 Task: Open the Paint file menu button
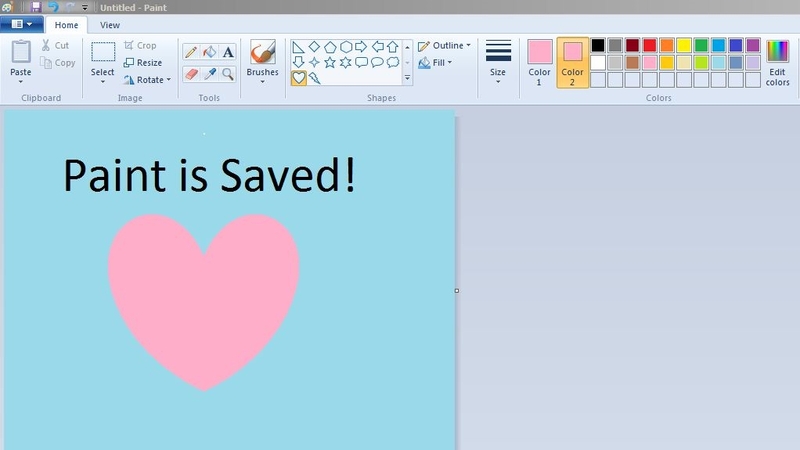click(22, 25)
